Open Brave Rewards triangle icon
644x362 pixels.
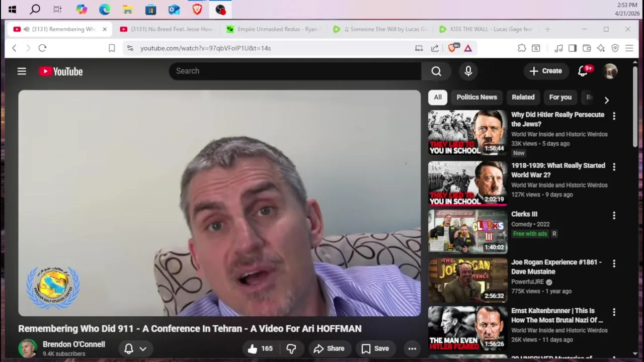[x=468, y=48]
